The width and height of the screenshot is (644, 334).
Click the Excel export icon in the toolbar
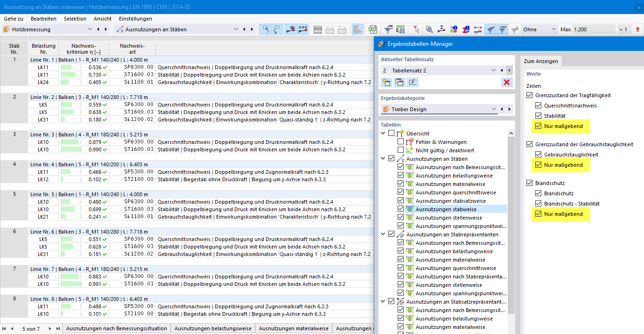pos(373,29)
